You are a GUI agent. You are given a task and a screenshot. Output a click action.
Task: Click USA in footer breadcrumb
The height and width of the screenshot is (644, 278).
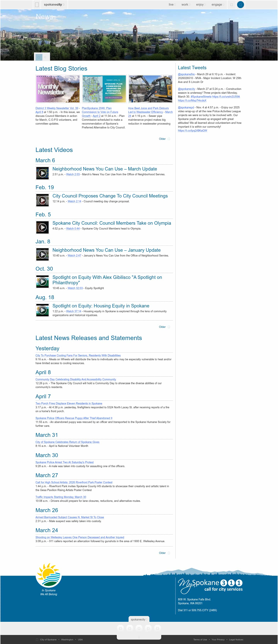[80, 640]
